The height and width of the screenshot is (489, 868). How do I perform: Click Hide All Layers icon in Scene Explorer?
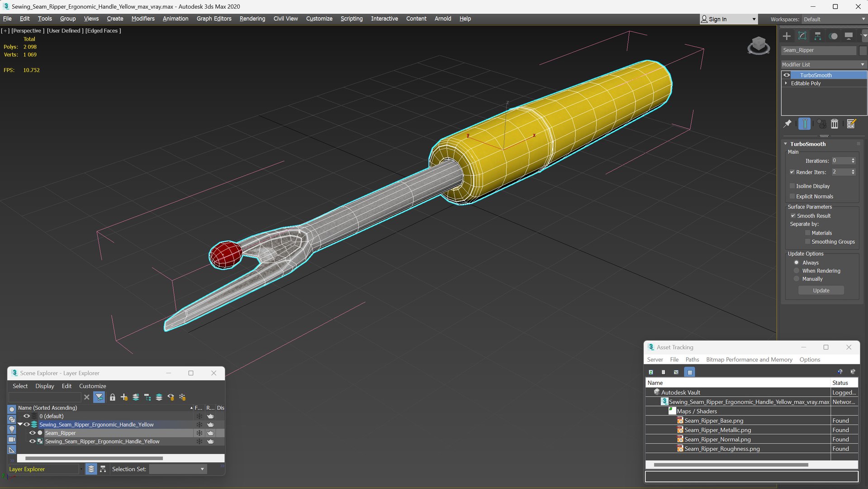[x=171, y=397]
